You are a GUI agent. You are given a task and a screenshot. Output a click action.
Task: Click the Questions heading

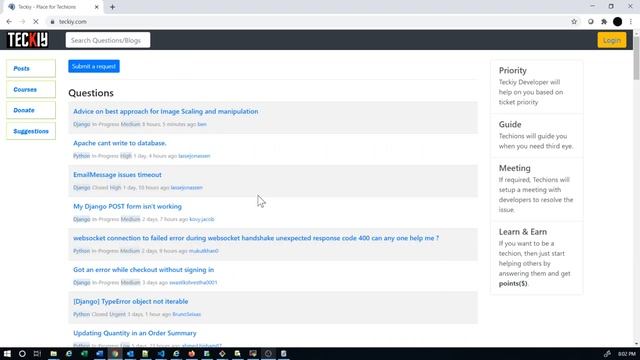pos(91,93)
